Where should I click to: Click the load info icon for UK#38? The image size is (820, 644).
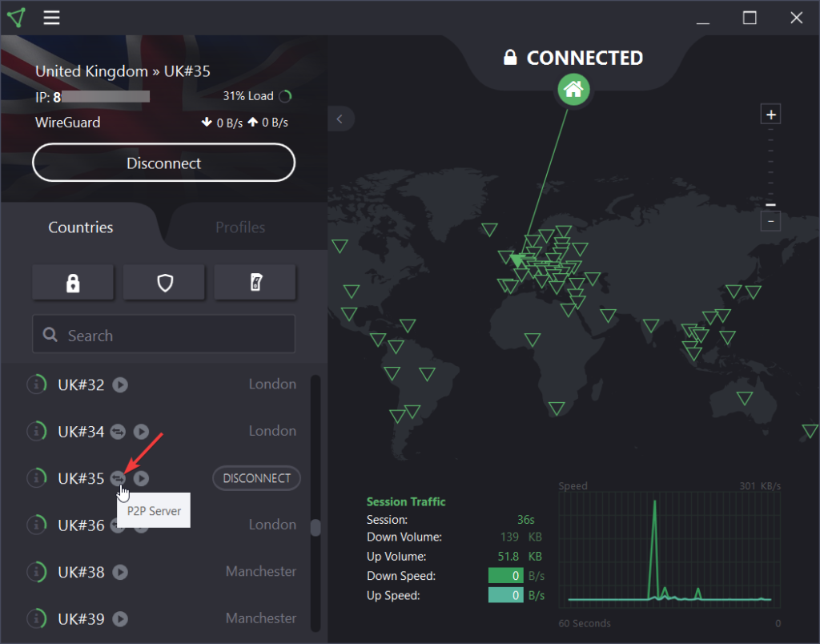(36, 572)
